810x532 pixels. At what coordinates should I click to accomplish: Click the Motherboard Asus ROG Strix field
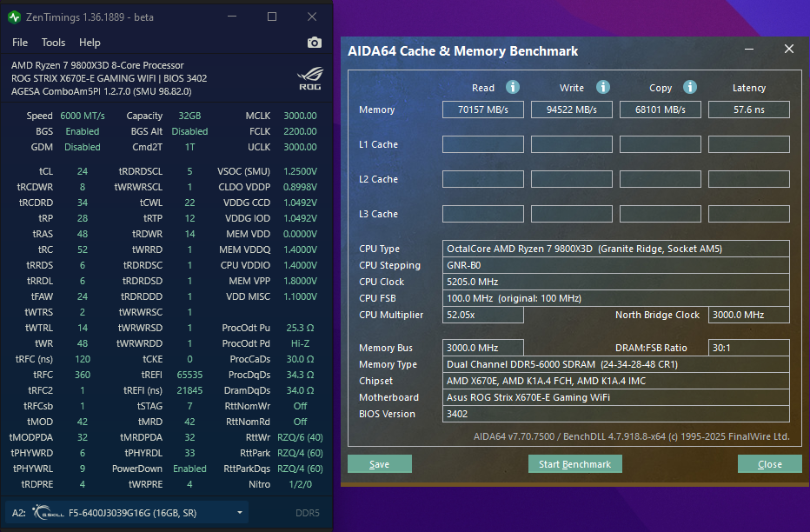(x=616, y=397)
